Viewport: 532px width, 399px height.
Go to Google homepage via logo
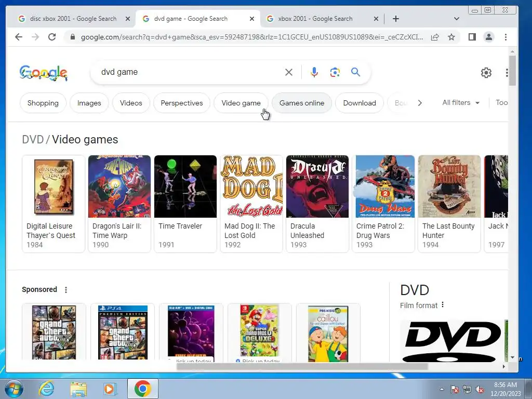click(44, 73)
